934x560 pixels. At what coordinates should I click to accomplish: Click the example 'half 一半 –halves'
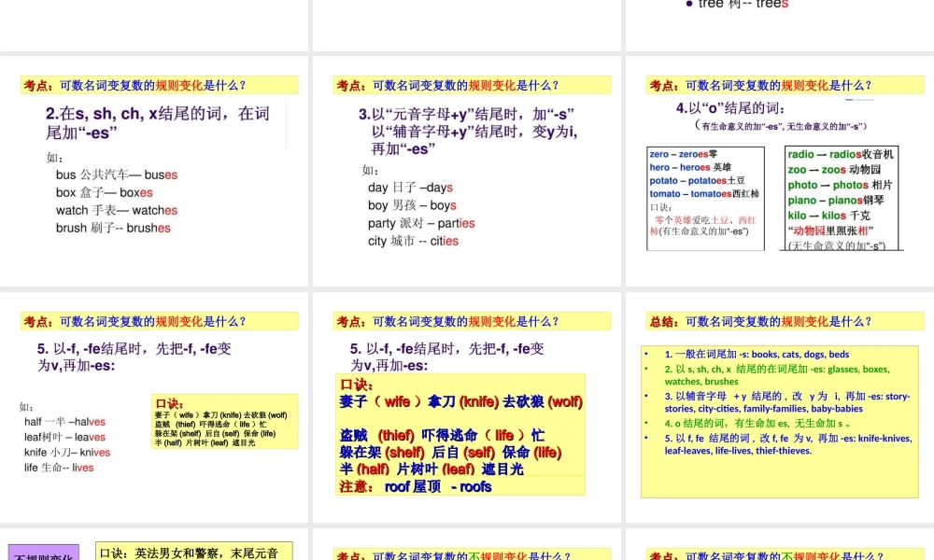pos(65,422)
